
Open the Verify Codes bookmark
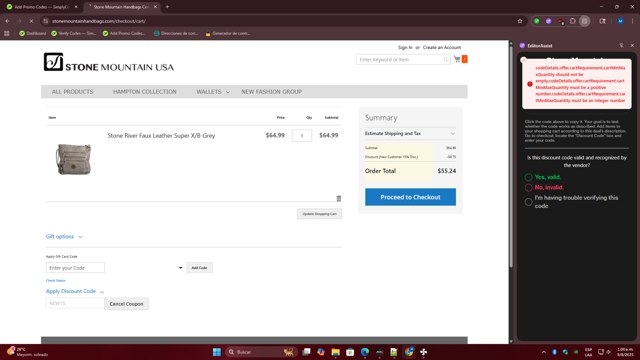click(73, 33)
